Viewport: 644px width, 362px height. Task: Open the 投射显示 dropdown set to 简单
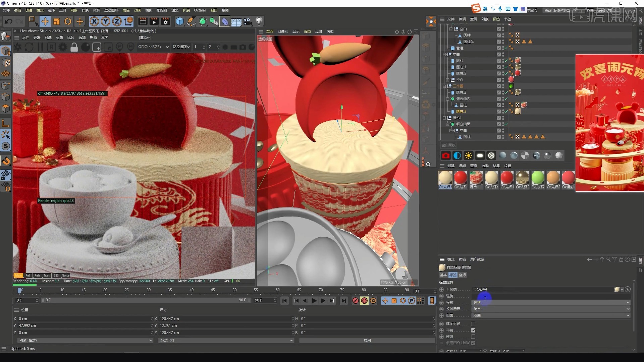pyautogui.click(x=551, y=309)
